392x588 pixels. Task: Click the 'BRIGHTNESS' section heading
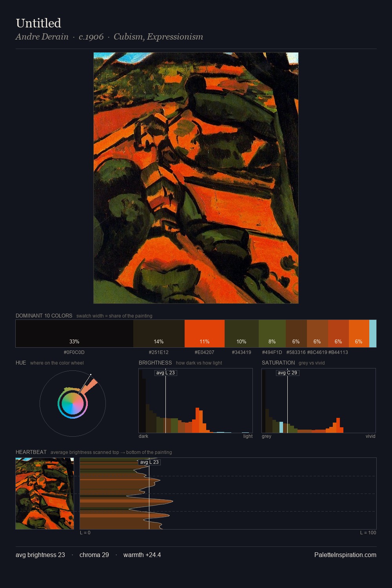(155, 363)
